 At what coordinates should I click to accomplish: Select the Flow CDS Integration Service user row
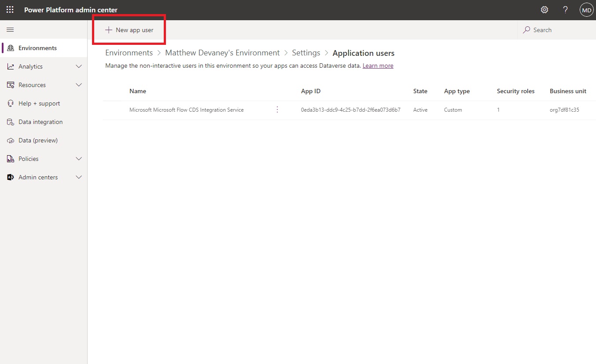[x=186, y=109]
